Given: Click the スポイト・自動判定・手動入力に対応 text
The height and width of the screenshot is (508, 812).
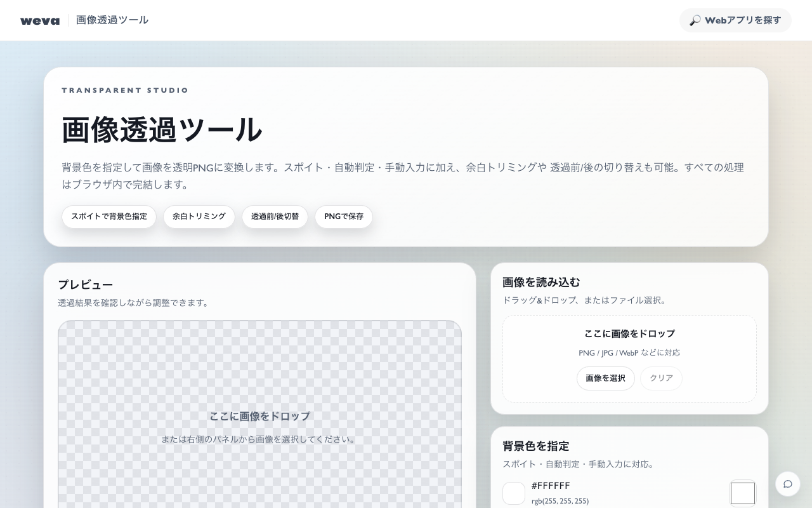Looking at the screenshot, I should pos(579,464).
